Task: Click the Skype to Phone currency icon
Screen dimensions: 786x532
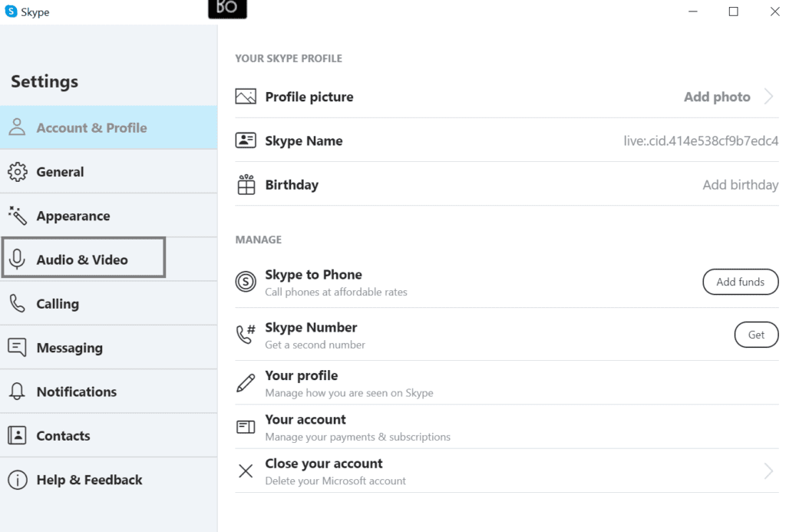Action: [x=246, y=282]
